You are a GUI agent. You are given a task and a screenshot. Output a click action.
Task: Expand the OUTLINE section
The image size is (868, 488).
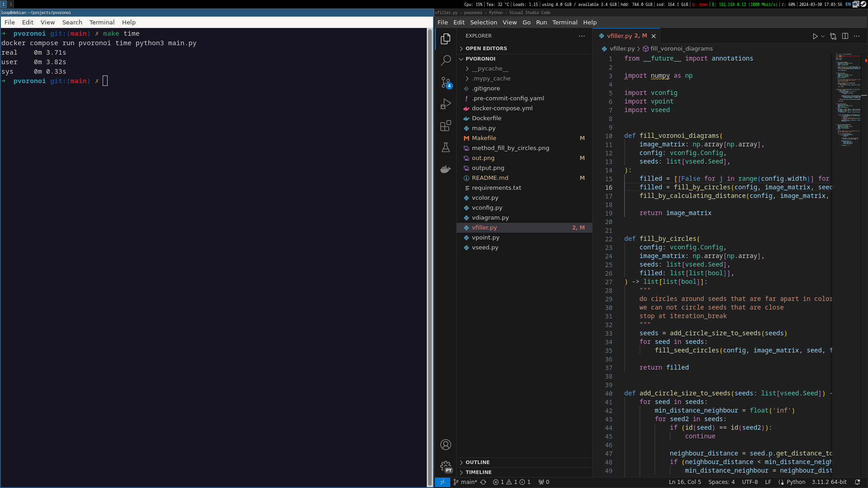477,462
